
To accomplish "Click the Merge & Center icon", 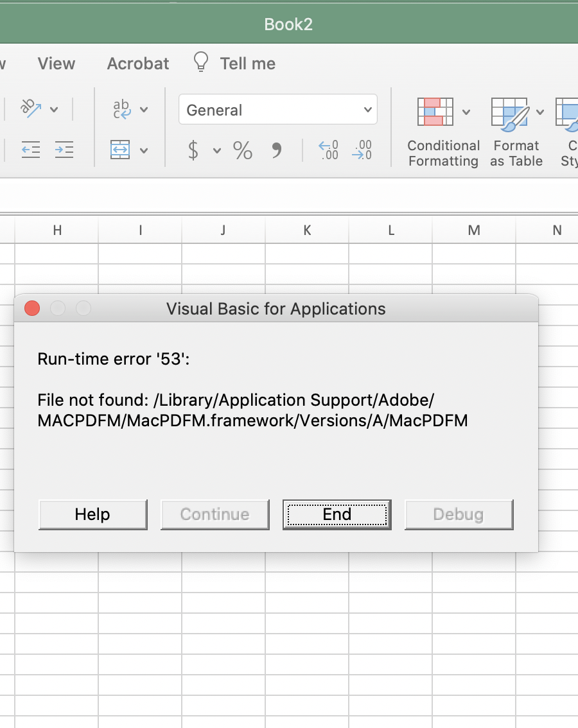I will pos(120,150).
